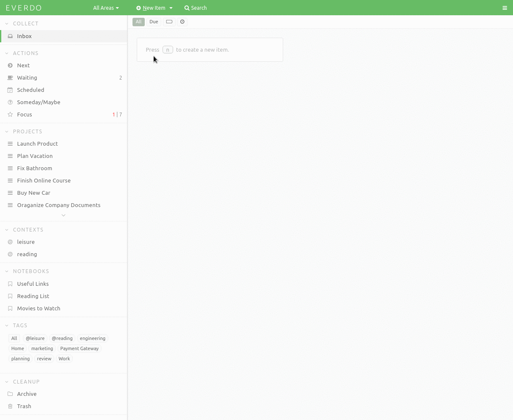Open the Inbox from the sidebar
This screenshot has height=420, width=513.
click(x=24, y=36)
